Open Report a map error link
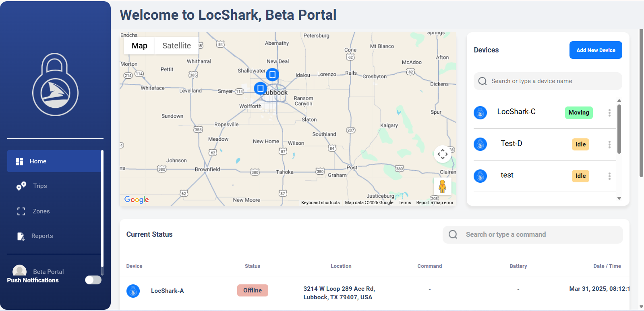Viewport: 644px width, 311px height. click(x=435, y=203)
